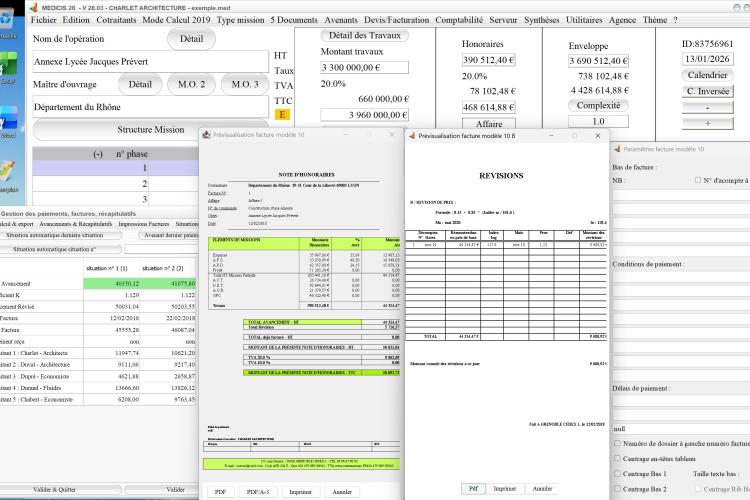Open the Calendrier
The width and height of the screenshot is (750, 500).
tap(707, 75)
